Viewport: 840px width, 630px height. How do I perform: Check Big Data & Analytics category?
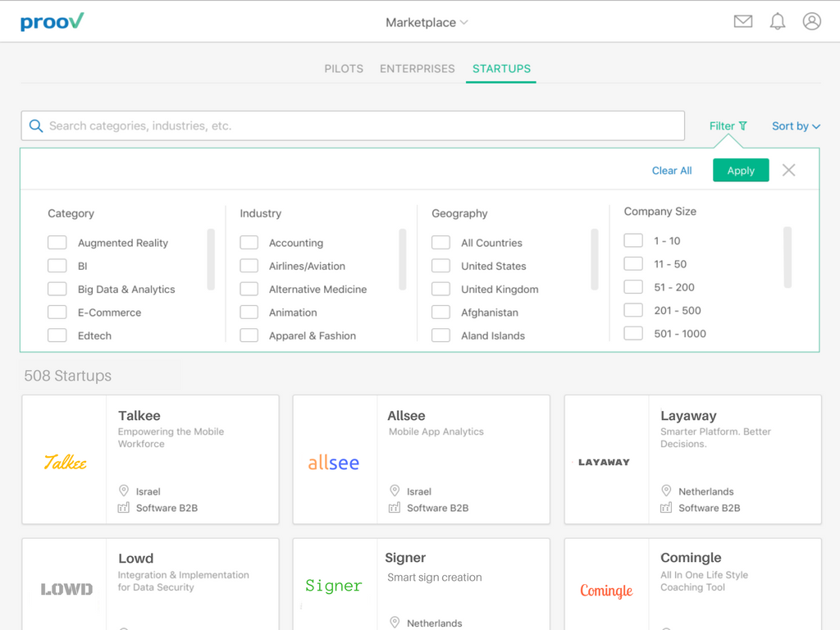click(57, 290)
